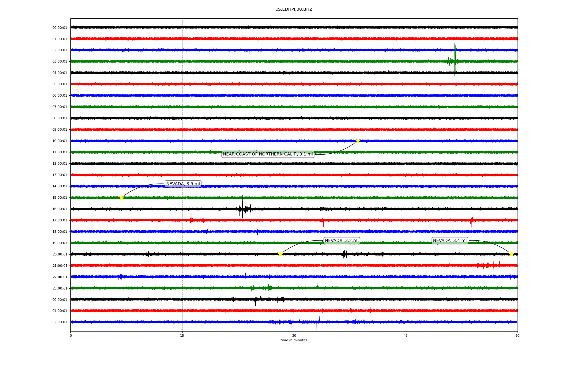Click the NEVADA, 3.5 ml annotation label
Viewport: 588px width, 368px height.
[x=183, y=184]
